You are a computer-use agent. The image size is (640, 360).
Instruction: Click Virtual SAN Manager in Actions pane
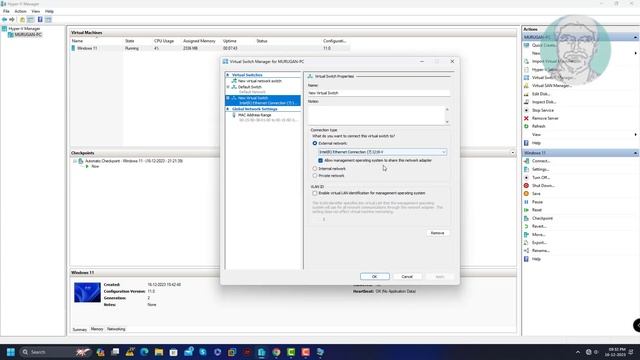click(551, 86)
